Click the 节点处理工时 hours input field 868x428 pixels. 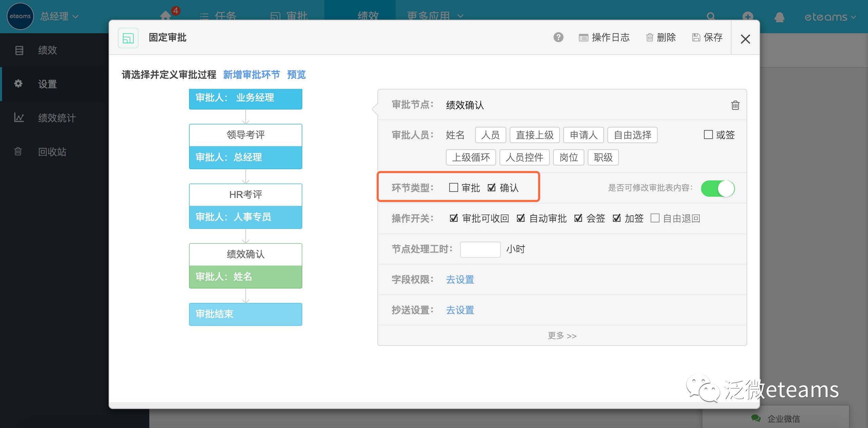click(x=480, y=249)
